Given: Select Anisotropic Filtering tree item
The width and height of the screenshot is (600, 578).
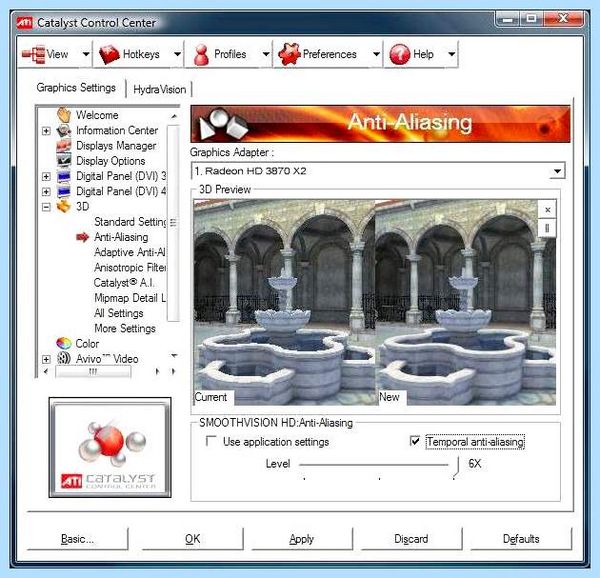Looking at the screenshot, I should (x=130, y=267).
